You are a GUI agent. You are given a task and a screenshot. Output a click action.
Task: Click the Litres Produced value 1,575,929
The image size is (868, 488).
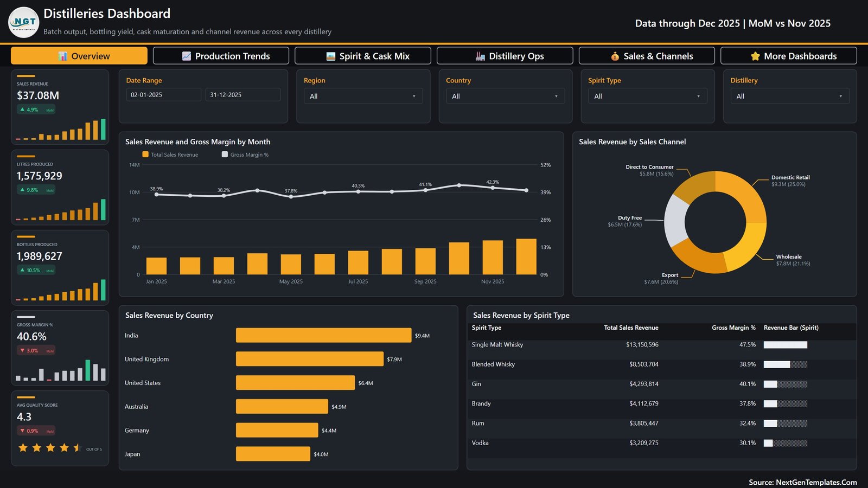pyautogui.click(x=40, y=176)
